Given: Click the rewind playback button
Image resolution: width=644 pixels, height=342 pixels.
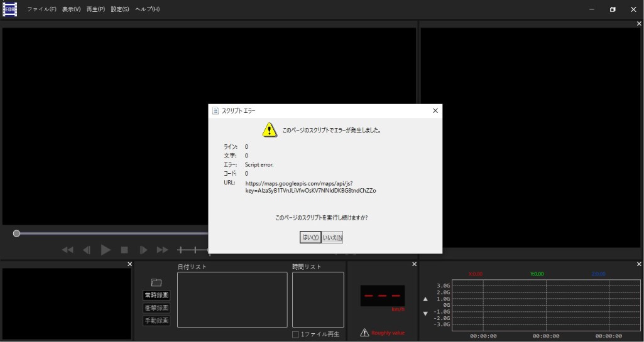Looking at the screenshot, I should 67,250.
